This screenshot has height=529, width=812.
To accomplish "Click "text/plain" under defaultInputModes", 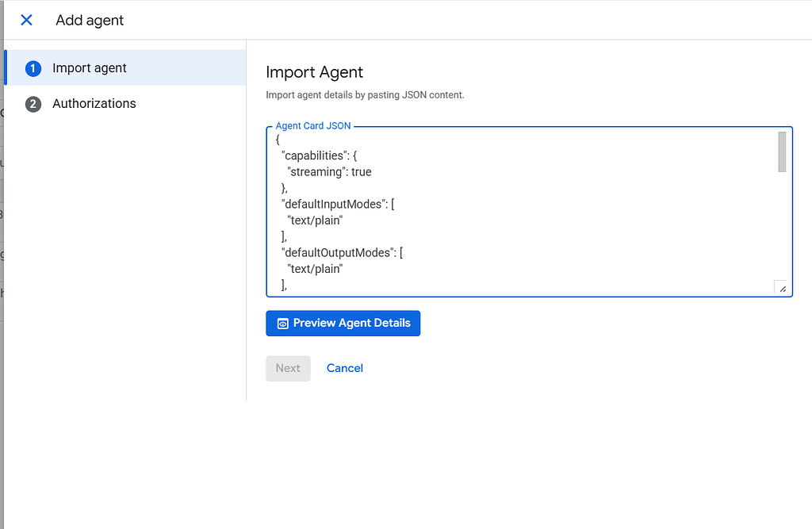I will [315, 220].
